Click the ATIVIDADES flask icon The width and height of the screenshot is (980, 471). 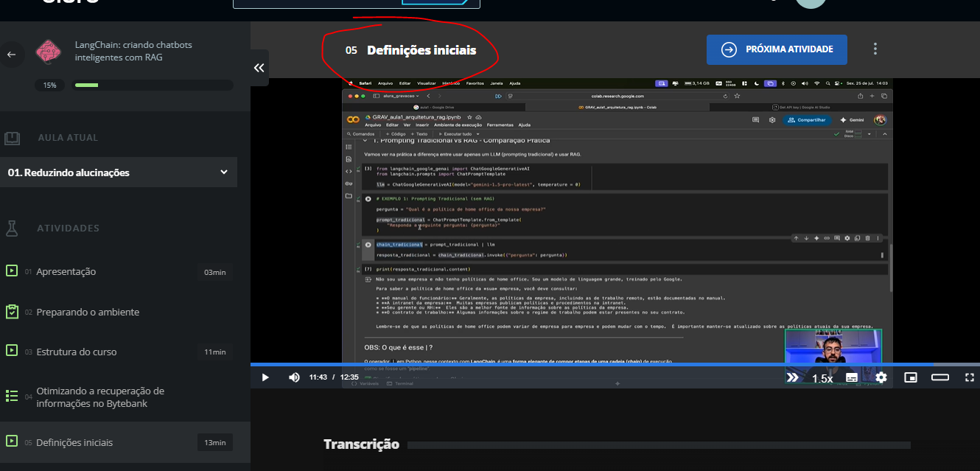12,228
